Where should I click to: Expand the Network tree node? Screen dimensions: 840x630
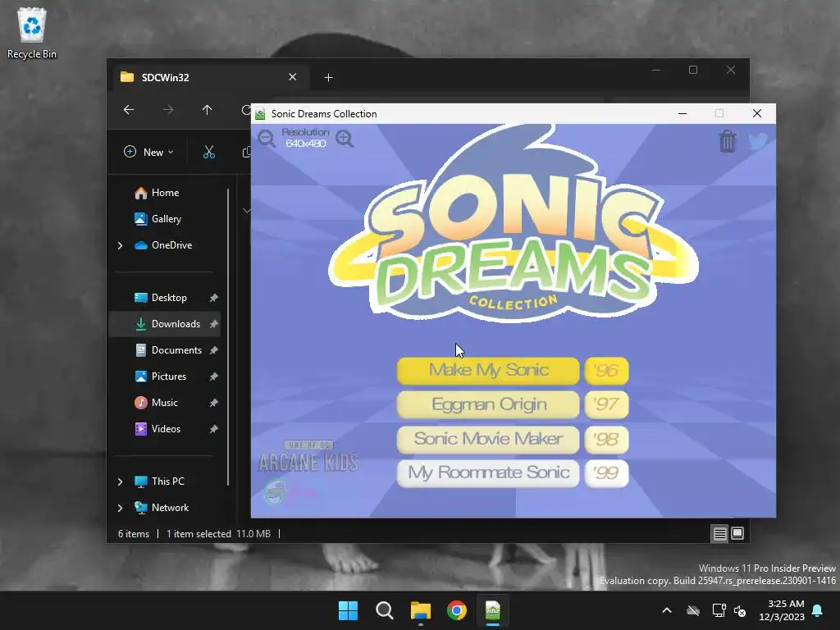tap(120, 508)
